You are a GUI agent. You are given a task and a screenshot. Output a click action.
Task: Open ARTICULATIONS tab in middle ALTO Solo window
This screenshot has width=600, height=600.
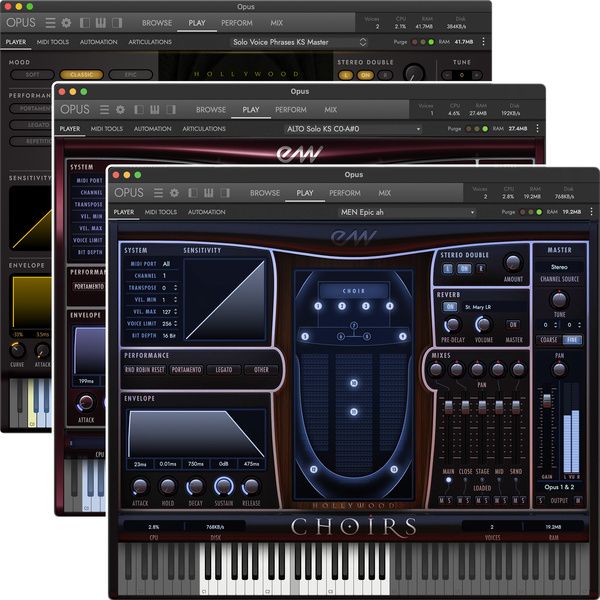pyautogui.click(x=204, y=129)
